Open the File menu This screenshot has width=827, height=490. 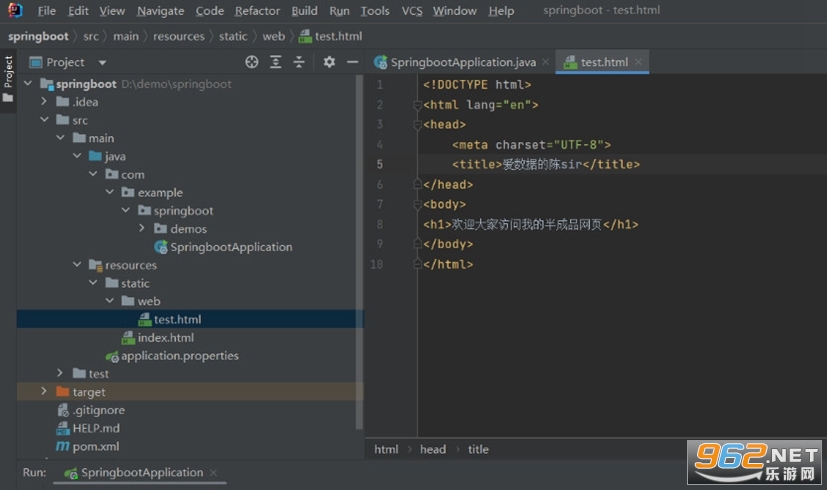(x=46, y=11)
